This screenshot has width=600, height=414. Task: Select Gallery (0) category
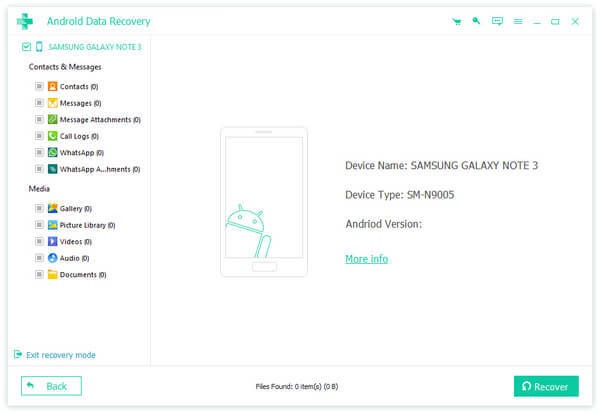(76, 209)
